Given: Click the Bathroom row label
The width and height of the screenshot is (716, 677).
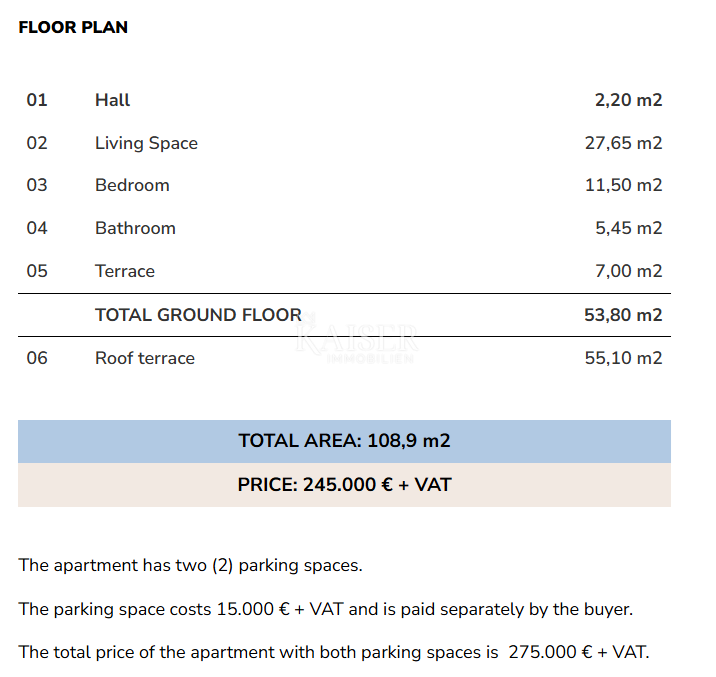Looking at the screenshot, I should (135, 228).
